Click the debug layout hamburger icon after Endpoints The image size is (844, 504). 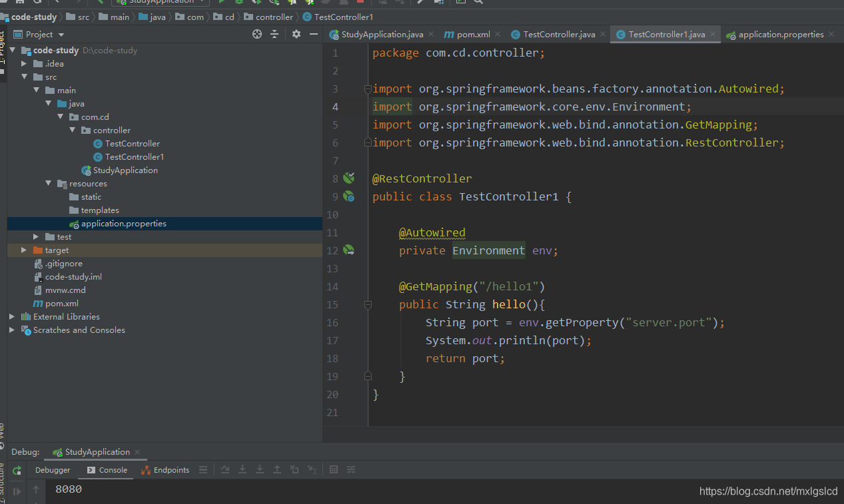(203, 470)
